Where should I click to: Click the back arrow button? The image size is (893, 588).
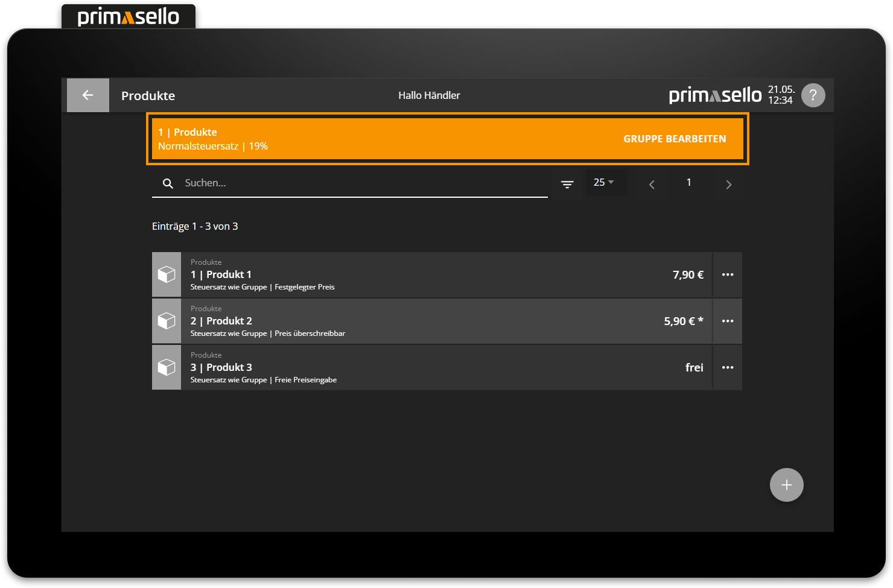coord(88,95)
